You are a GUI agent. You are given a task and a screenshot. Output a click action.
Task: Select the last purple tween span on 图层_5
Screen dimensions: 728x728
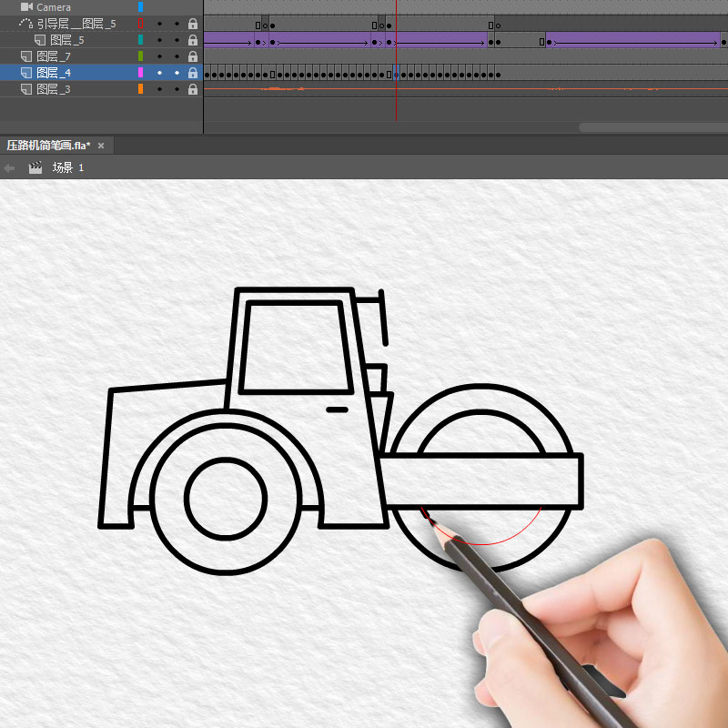coord(632,40)
